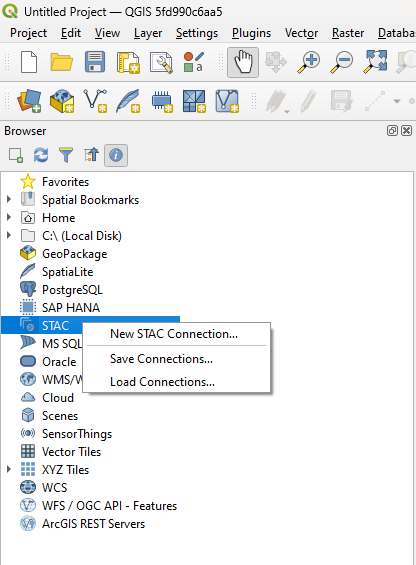Choose Save Connections... from context menu
Screen dimensions: 416x565
tap(177, 359)
